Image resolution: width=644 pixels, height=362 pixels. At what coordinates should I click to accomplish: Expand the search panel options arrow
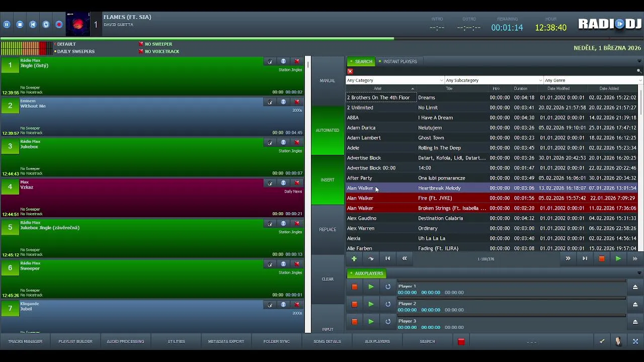(x=639, y=61)
